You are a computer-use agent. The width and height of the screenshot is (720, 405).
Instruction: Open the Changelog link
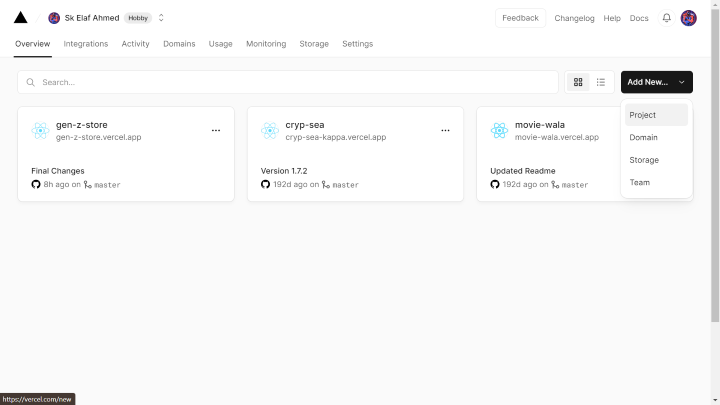(x=574, y=18)
